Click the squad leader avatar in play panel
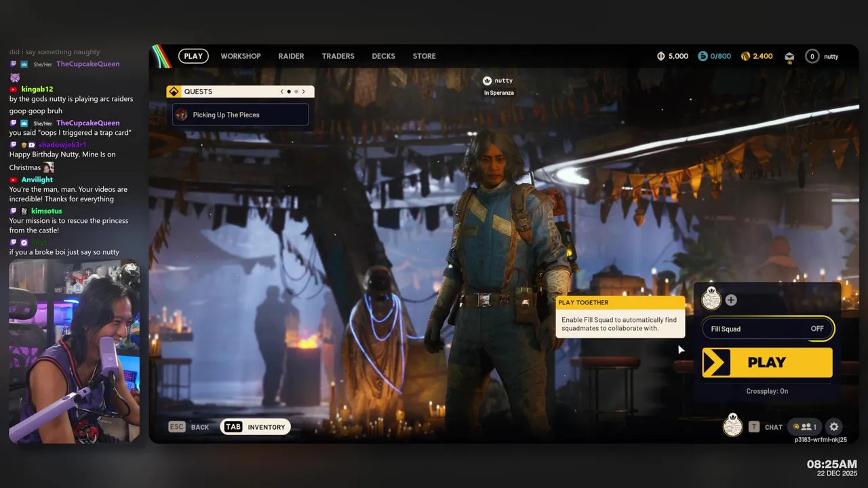868x488 pixels. coord(711,298)
